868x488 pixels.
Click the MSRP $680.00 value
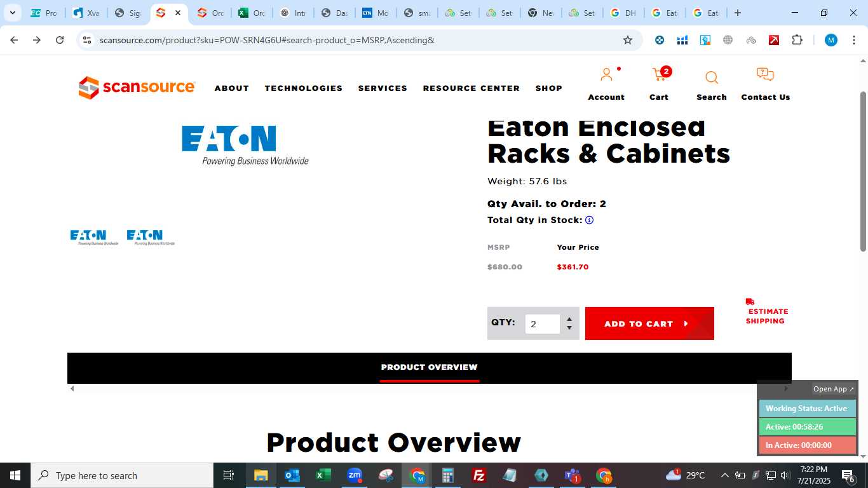click(x=505, y=267)
